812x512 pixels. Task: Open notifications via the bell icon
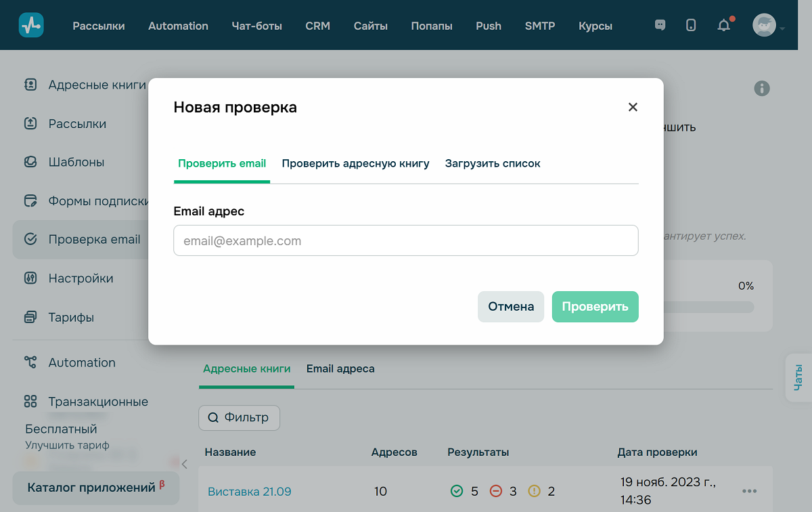click(723, 25)
